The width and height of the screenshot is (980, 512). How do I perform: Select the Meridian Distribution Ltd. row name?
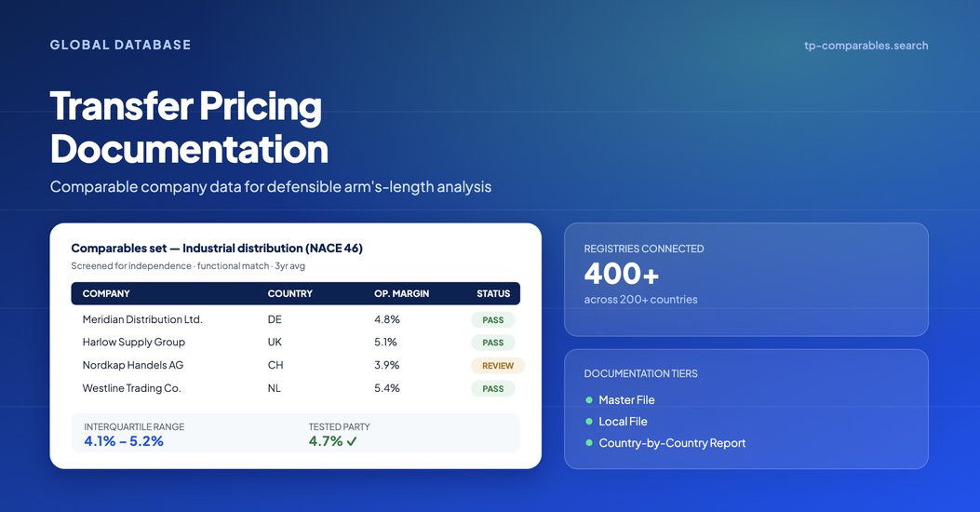pos(142,319)
